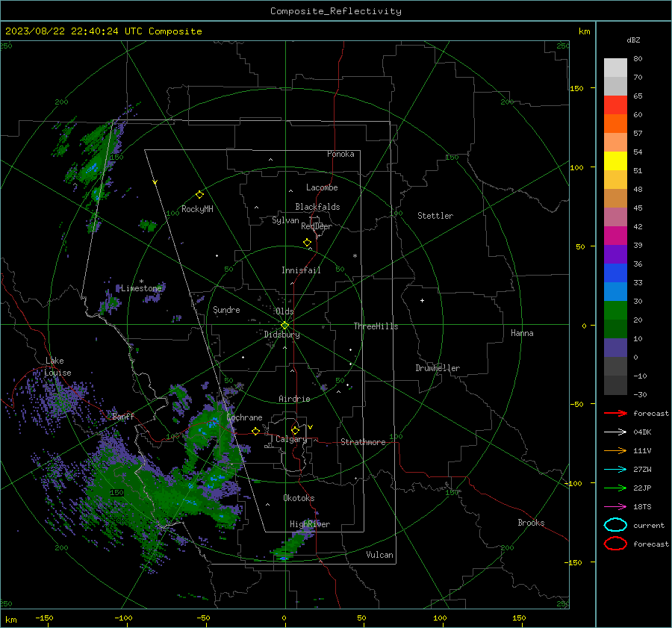The height and width of the screenshot is (628, 672).
Task: Click the Lacombe city label
Action: click(x=322, y=187)
